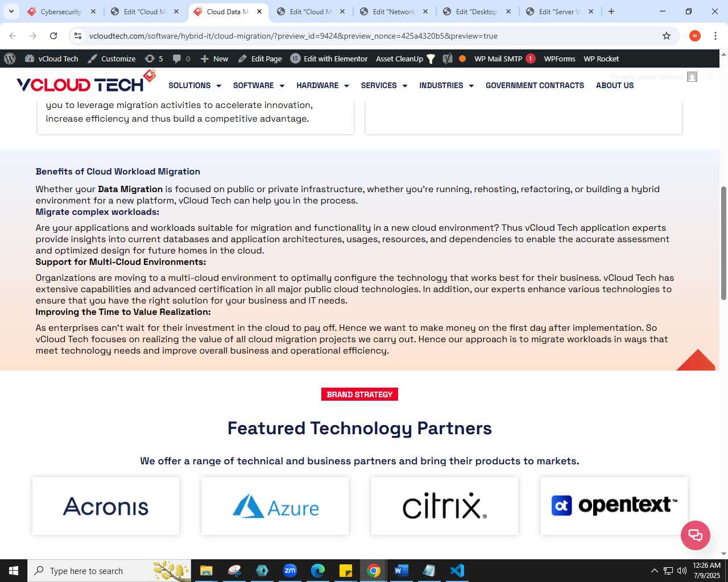Switch to the Cloud Data M tab

point(228,11)
